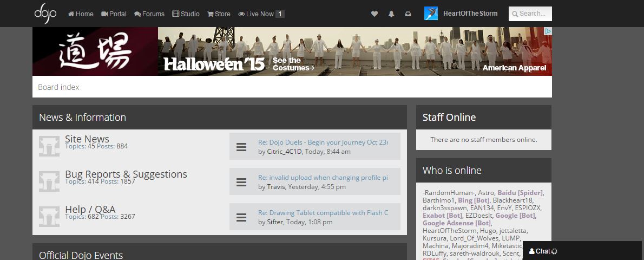The width and height of the screenshot is (644, 260).
Task: Click the AdChoices icon on the banner
Action: (548, 31)
